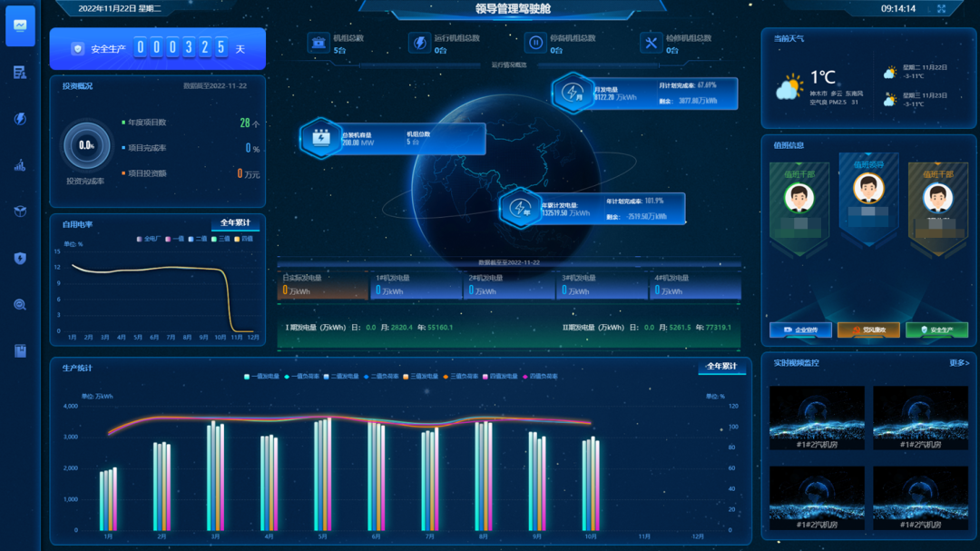Click the 总装机容量 hexagon battery icon
Image resolution: width=980 pixels, height=551 pixels.
coord(320,138)
